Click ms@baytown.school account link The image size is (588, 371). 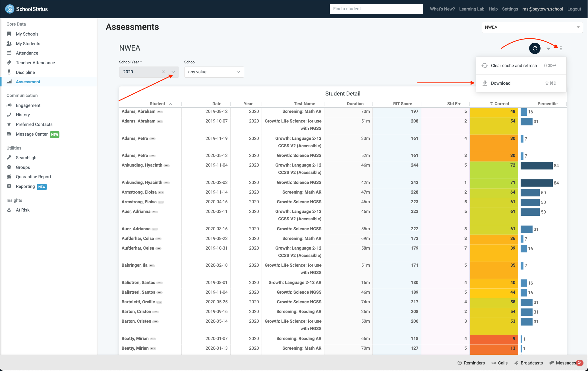pos(543,9)
